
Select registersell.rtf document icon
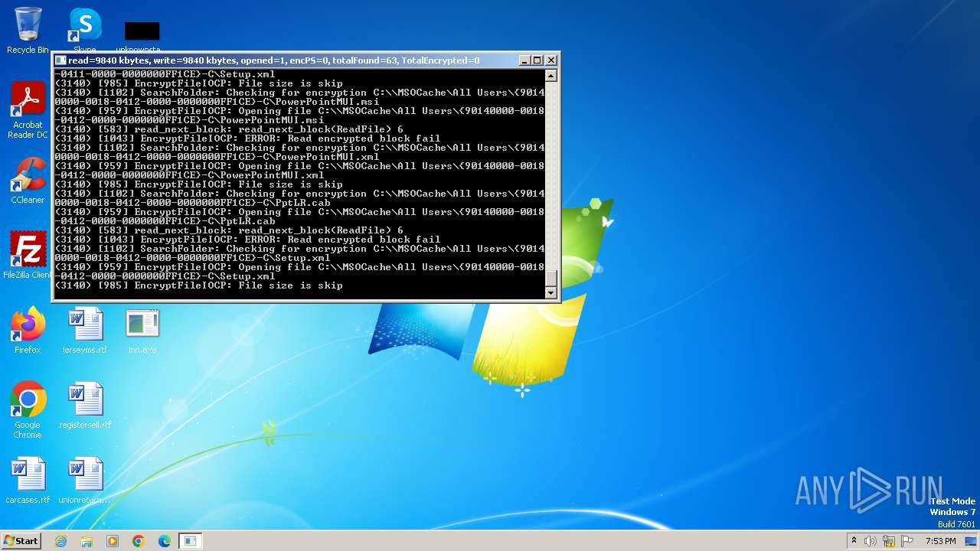pyautogui.click(x=85, y=406)
